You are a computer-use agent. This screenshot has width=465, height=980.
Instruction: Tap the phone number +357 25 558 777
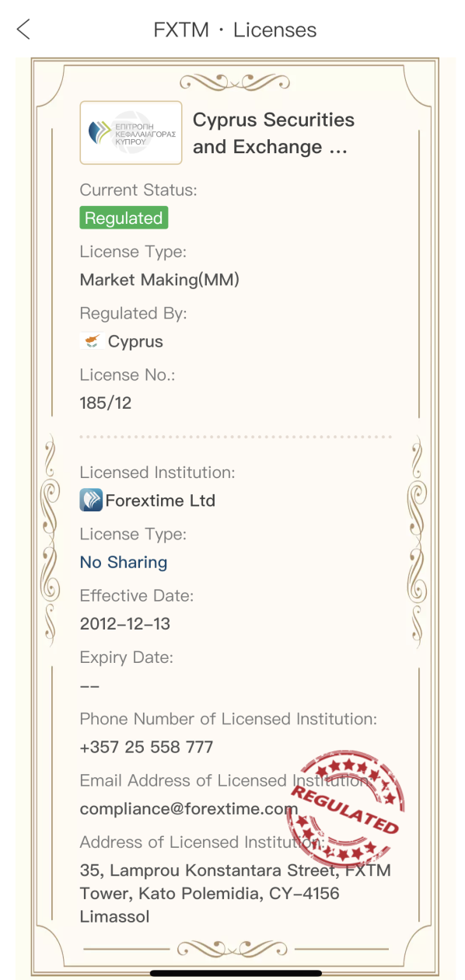[146, 747]
